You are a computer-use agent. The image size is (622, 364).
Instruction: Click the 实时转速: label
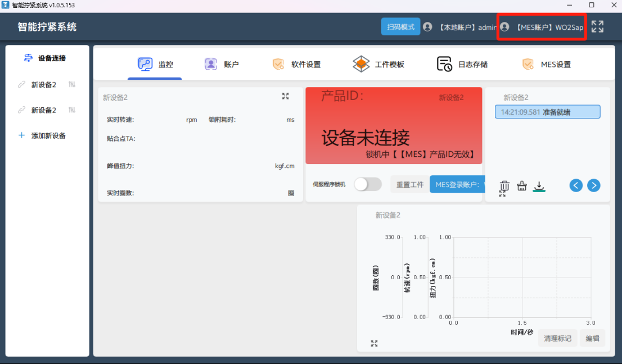[x=120, y=120]
